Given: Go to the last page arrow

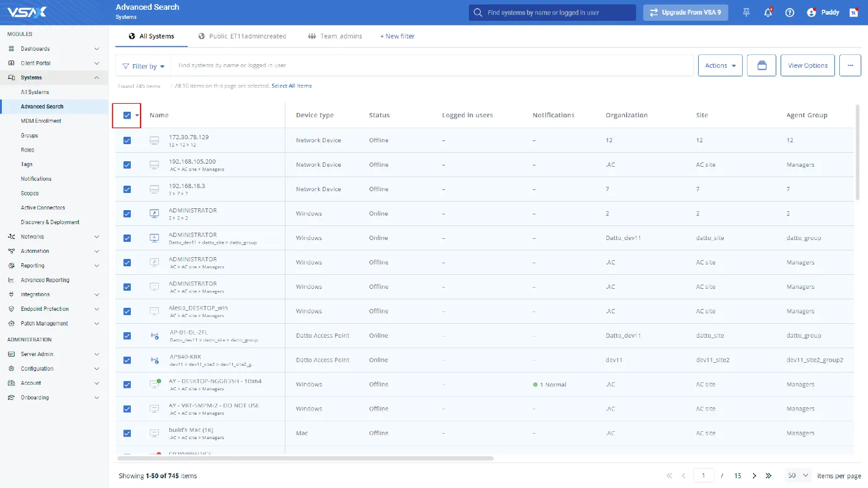Looking at the screenshot, I should [769, 476].
